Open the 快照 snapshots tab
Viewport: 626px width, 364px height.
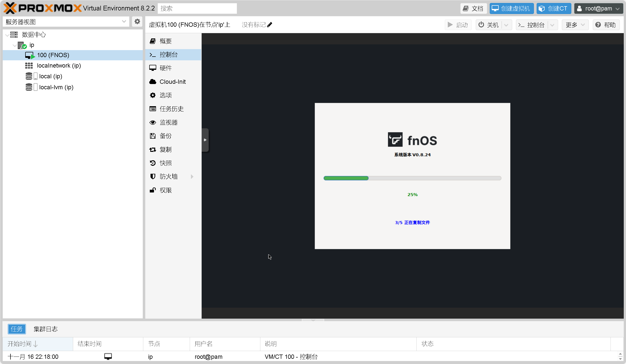(x=173, y=163)
